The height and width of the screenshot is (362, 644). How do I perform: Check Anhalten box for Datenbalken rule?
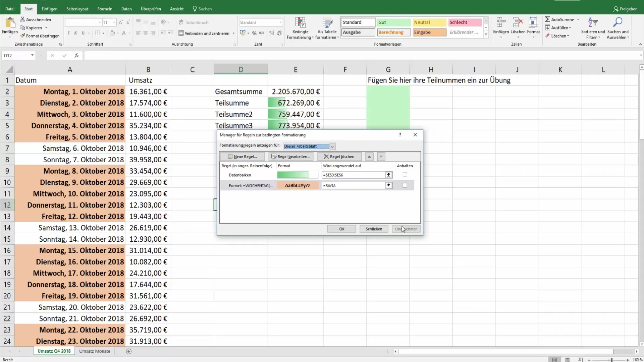pos(405,175)
